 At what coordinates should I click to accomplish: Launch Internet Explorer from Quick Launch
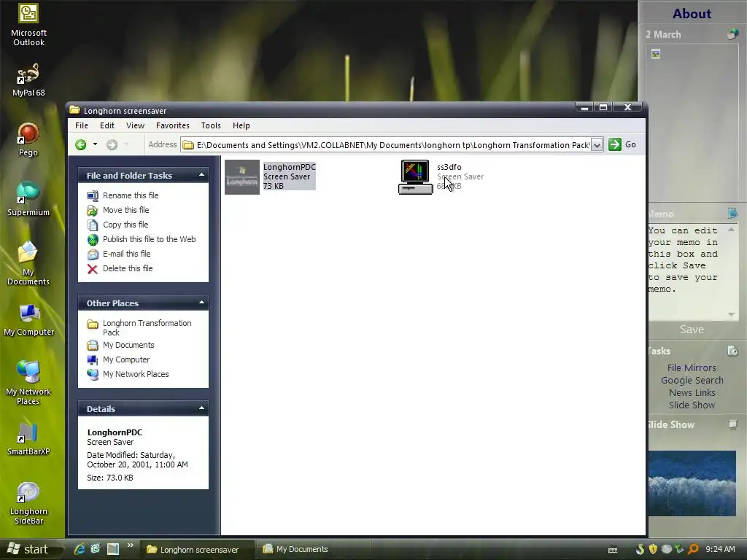pos(80,549)
